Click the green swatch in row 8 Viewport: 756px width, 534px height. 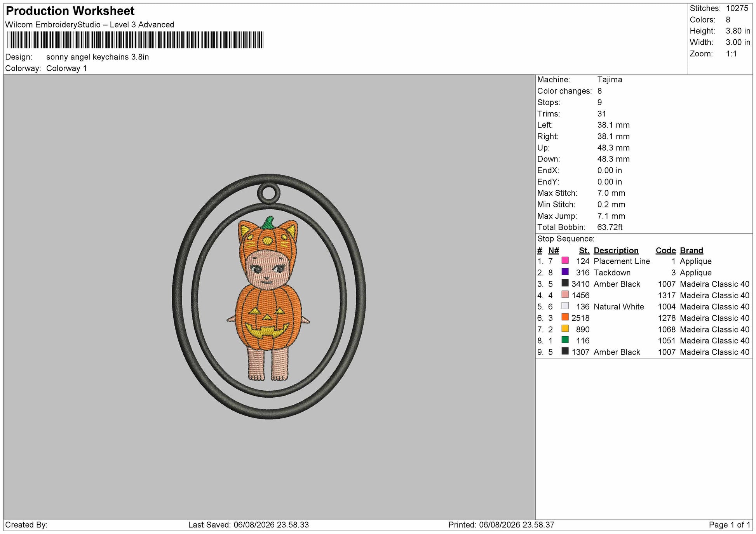(565, 340)
